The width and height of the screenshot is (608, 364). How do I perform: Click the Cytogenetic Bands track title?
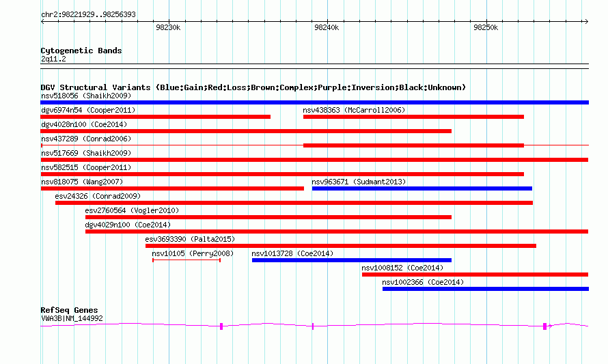[81, 51]
